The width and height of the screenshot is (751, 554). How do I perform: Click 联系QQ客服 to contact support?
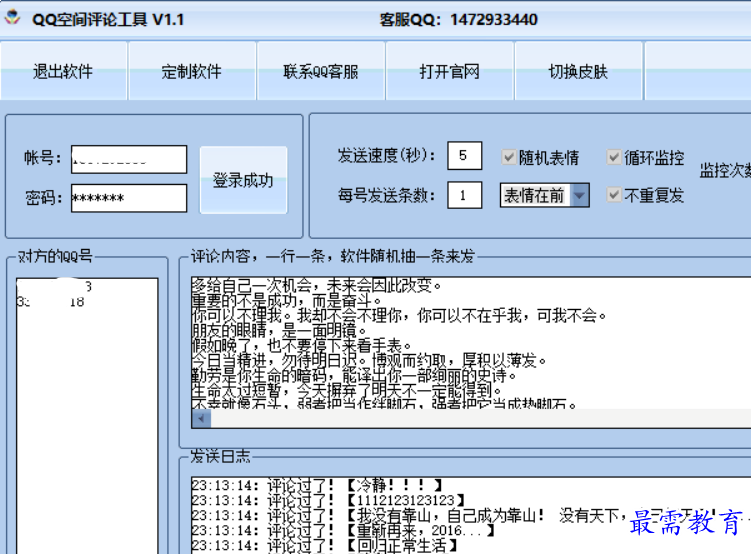[x=320, y=71]
